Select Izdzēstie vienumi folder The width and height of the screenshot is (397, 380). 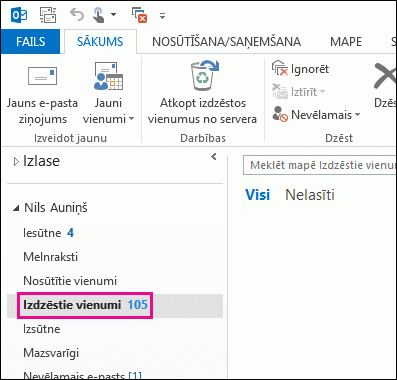pos(115,305)
